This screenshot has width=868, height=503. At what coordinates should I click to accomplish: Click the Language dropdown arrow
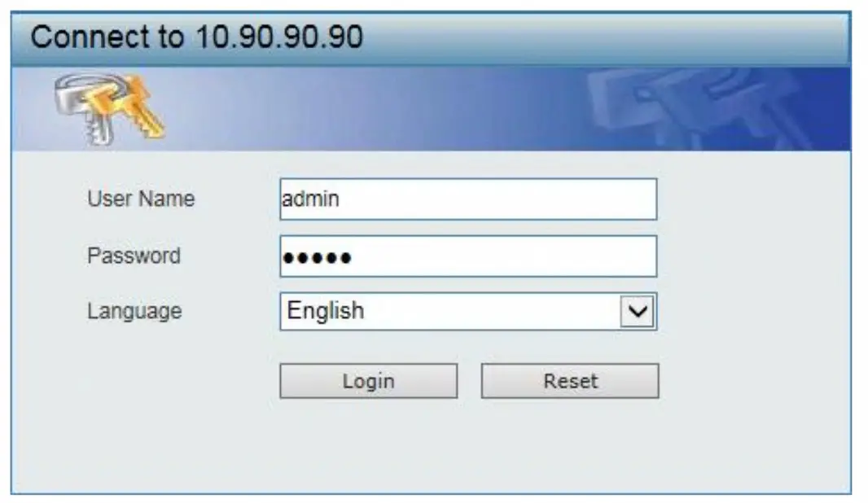[638, 310]
